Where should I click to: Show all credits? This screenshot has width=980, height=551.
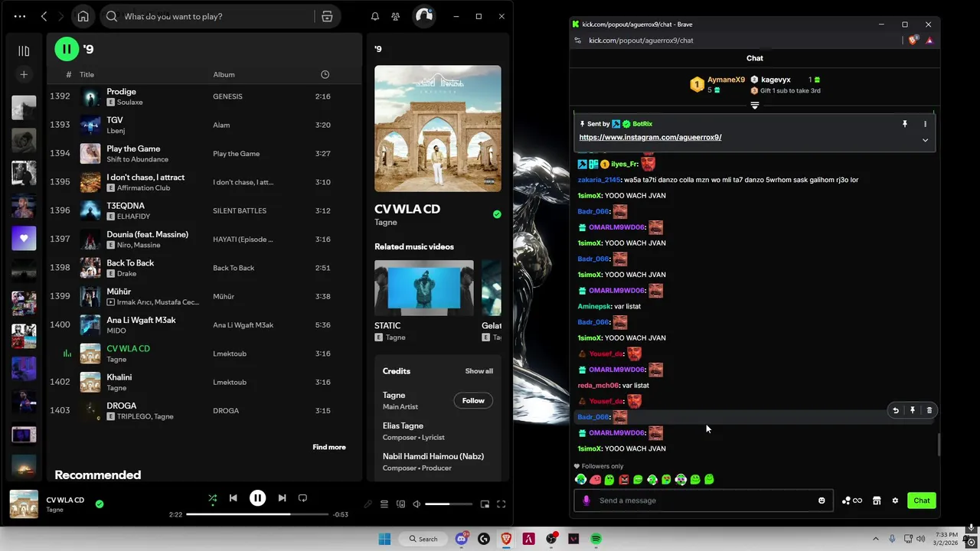click(x=479, y=371)
